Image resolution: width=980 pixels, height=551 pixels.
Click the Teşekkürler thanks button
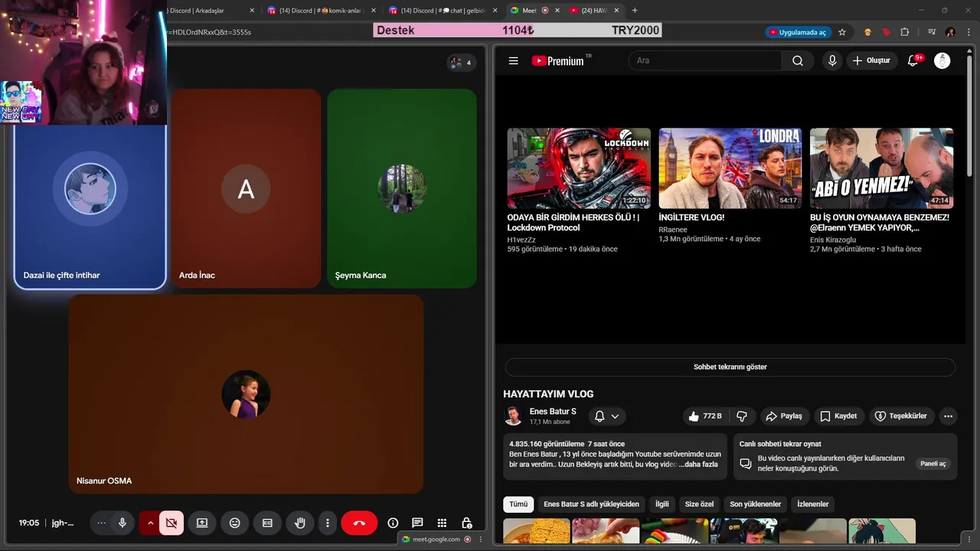[x=901, y=416]
